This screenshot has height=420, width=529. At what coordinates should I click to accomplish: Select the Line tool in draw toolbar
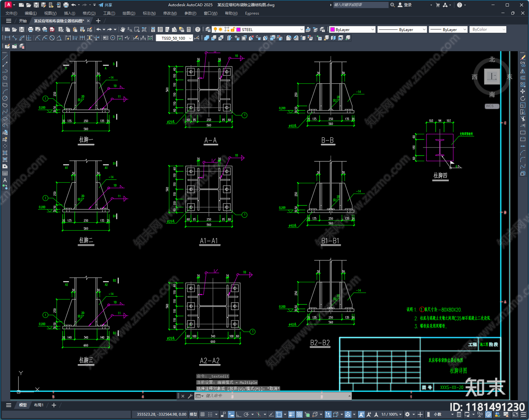pyautogui.click(x=5, y=57)
